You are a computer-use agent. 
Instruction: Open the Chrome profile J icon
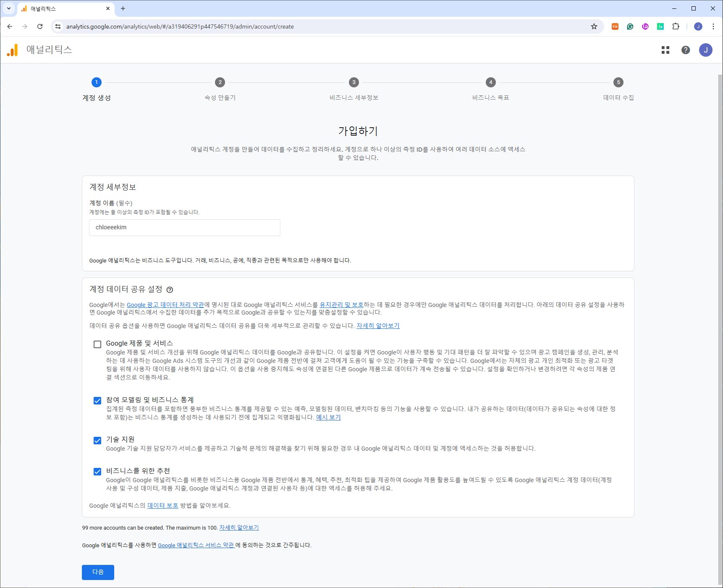click(698, 26)
